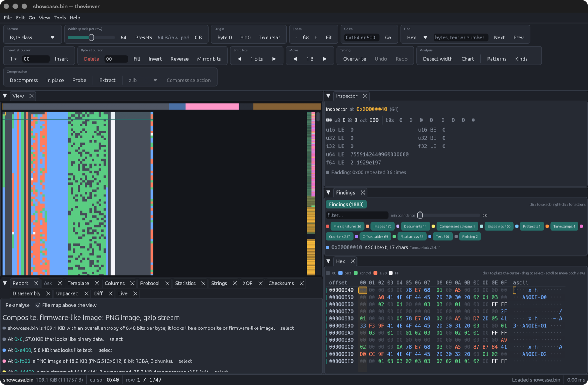Toggle the Images 172 filter chip
The image size is (588, 385).
coord(382,227)
